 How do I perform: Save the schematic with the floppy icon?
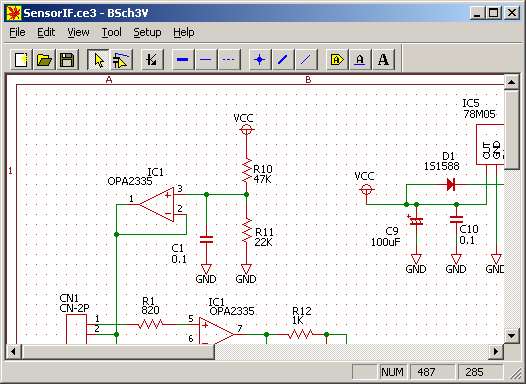tap(67, 60)
